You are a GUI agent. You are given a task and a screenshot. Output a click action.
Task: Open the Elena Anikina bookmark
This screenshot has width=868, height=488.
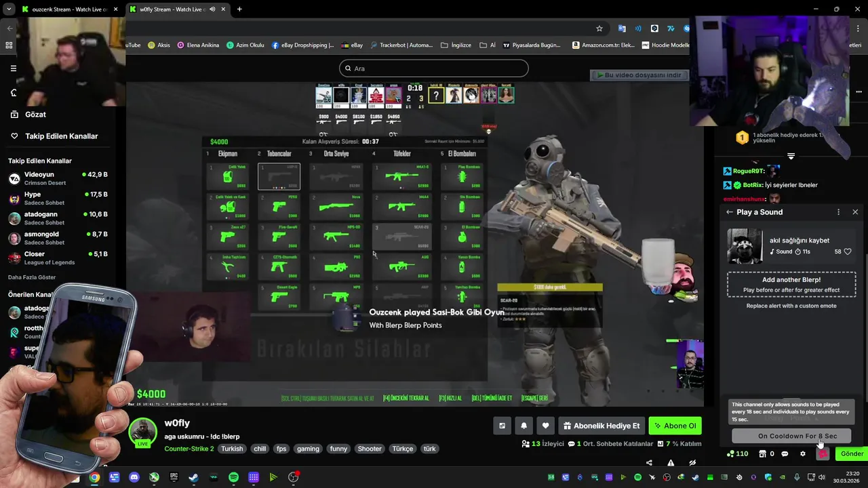(198, 45)
